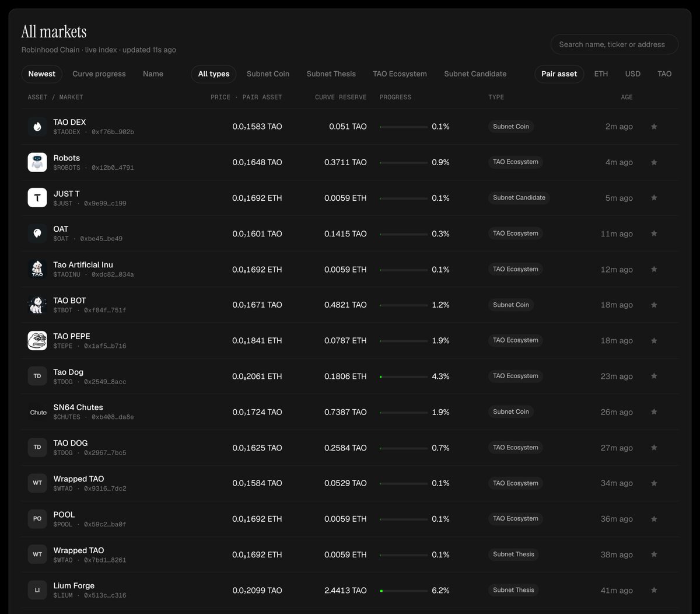Screen dimensions: 700x614
Task: Click the CURVE RESERVE column header
Action: pyautogui.click(x=341, y=97)
